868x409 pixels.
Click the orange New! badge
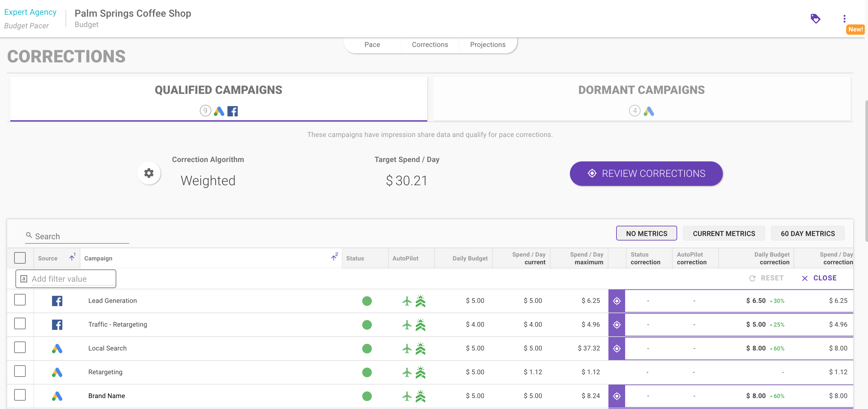(855, 29)
